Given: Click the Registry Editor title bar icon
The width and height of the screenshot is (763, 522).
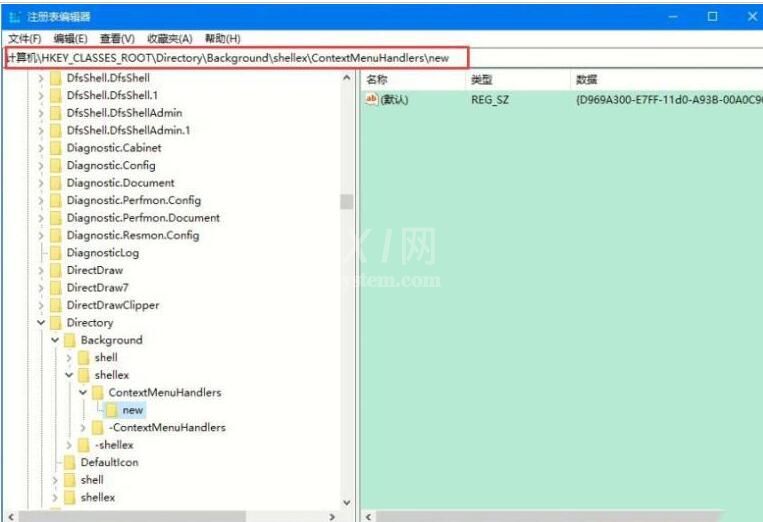Looking at the screenshot, I should [x=15, y=17].
